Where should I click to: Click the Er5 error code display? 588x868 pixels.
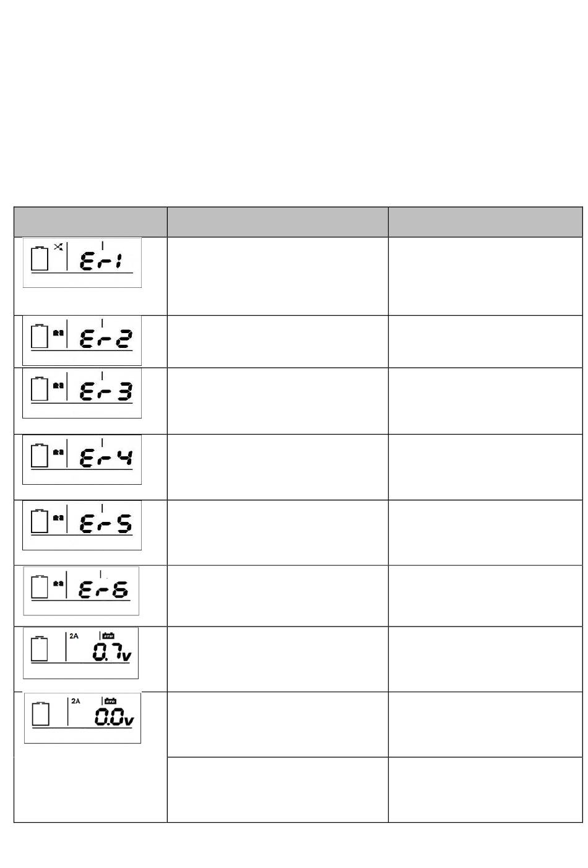click(82, 525)
